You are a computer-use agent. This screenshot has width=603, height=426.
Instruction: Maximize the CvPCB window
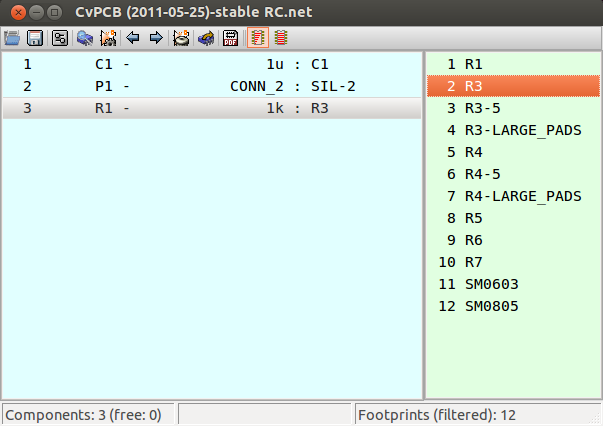[55, 12]
